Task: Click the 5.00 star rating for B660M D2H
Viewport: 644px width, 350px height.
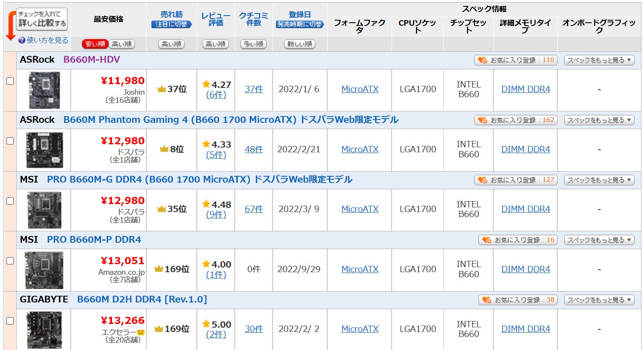Action: [x=217, y=324]
